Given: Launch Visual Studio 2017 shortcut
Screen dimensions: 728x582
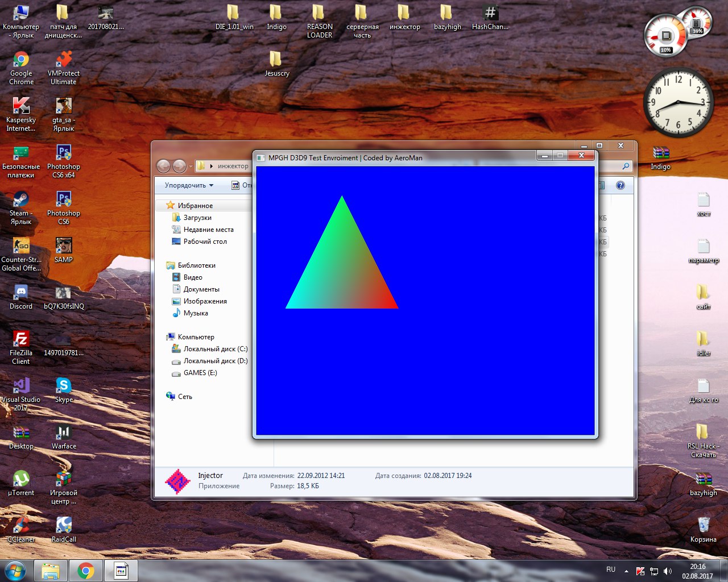Looking at the screenshot, I should pos(21,386).
